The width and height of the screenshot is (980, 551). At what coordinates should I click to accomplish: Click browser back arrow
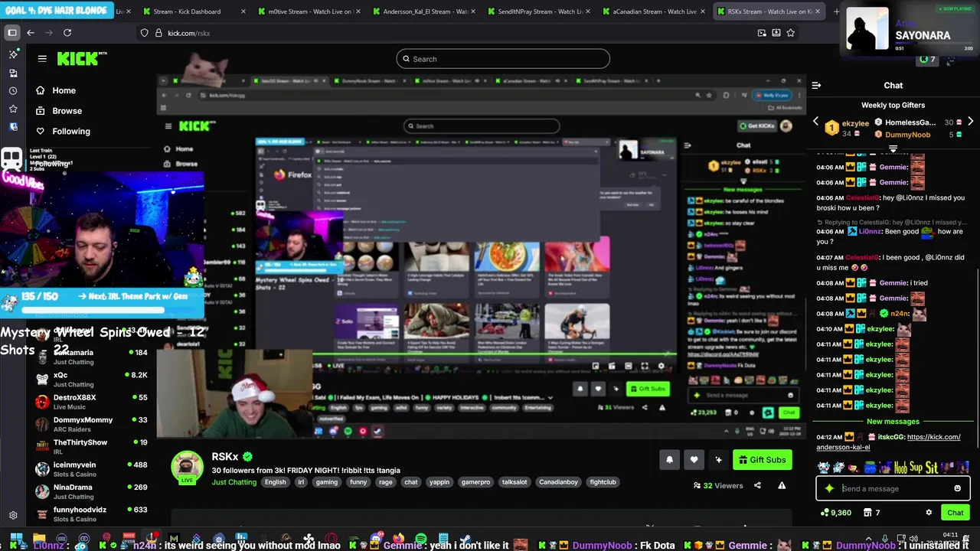click(x=31, y=33)
